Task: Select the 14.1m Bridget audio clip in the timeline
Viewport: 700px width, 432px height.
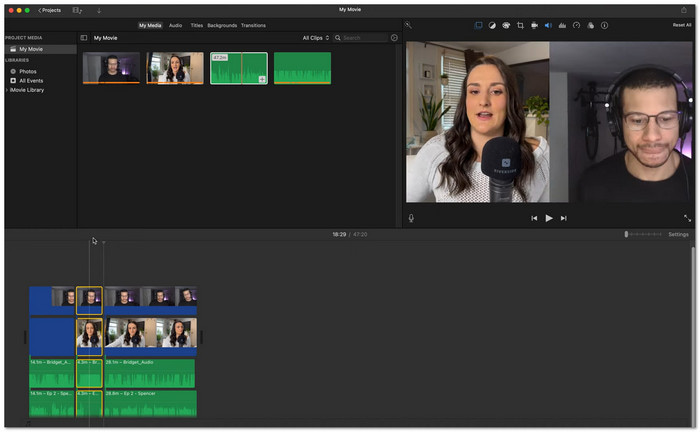Action: pos(52,373)
